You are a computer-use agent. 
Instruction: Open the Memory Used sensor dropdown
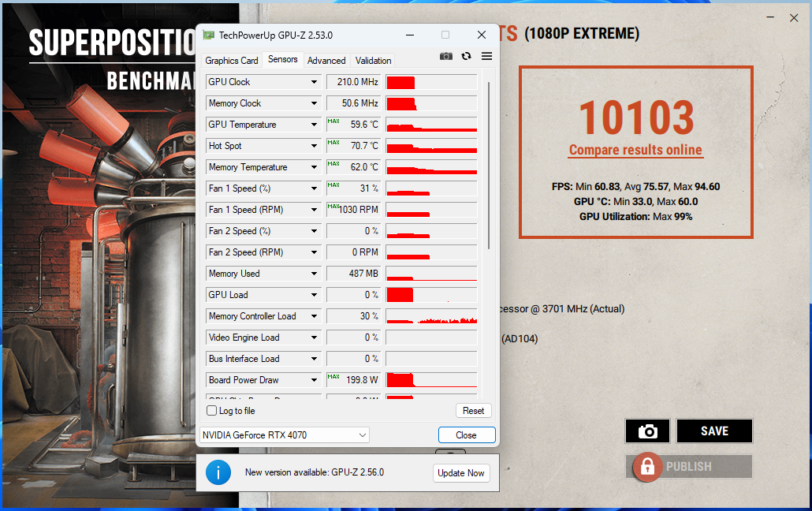pos(315,273)
